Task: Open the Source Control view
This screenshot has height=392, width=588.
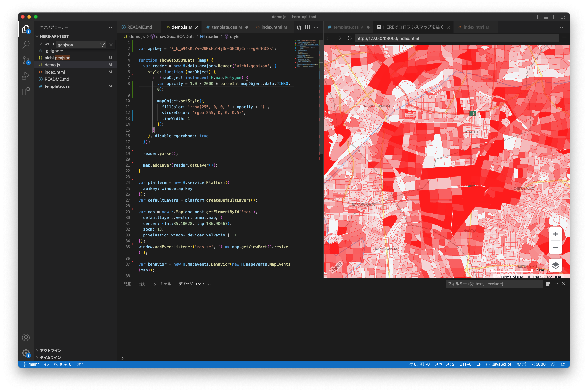Action: pyautogui.click(x=26, y=60)
